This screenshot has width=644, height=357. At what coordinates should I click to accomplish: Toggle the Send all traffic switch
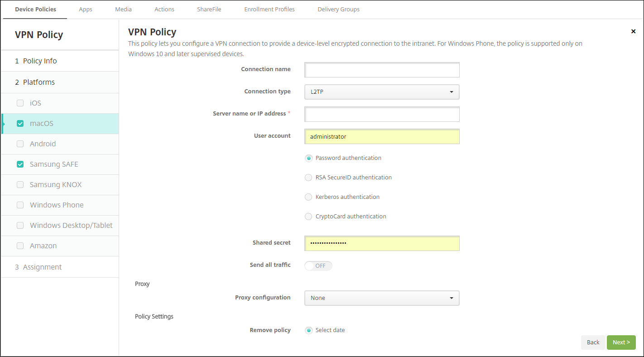[318, 265]
